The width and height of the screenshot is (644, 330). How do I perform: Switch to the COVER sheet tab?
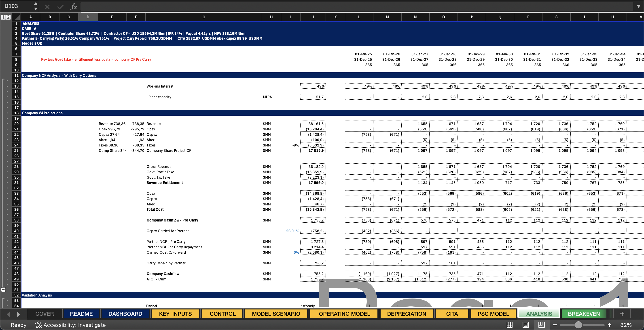coord(44,314)
